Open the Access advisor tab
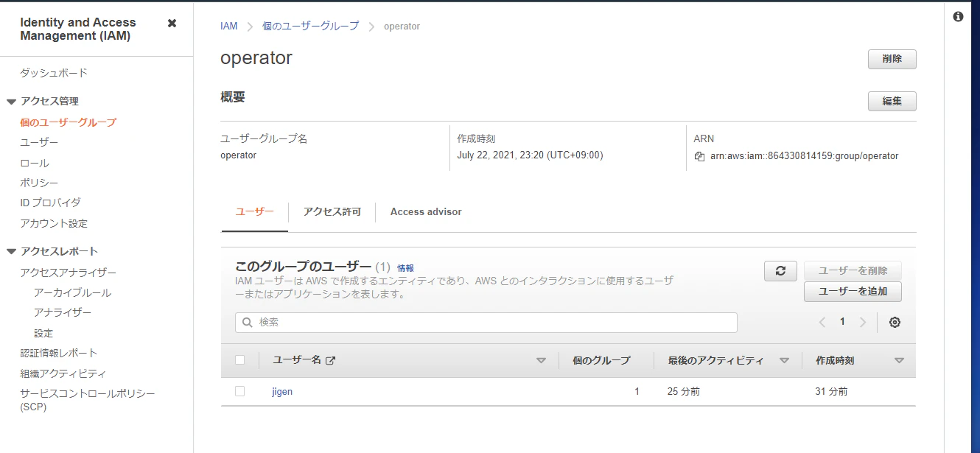Screen dimensions: 980x453 (x=426, y=211)
